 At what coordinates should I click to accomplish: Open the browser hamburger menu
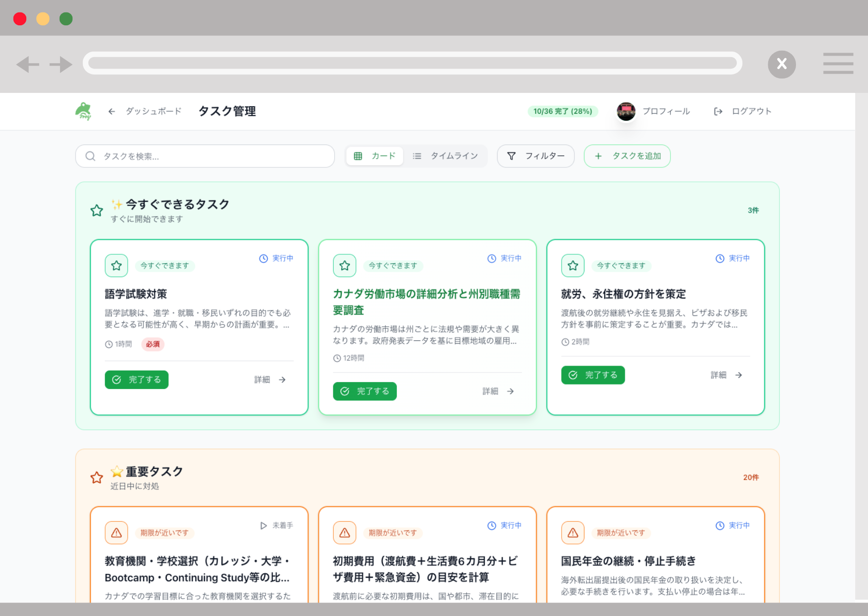tap(838, 64)
